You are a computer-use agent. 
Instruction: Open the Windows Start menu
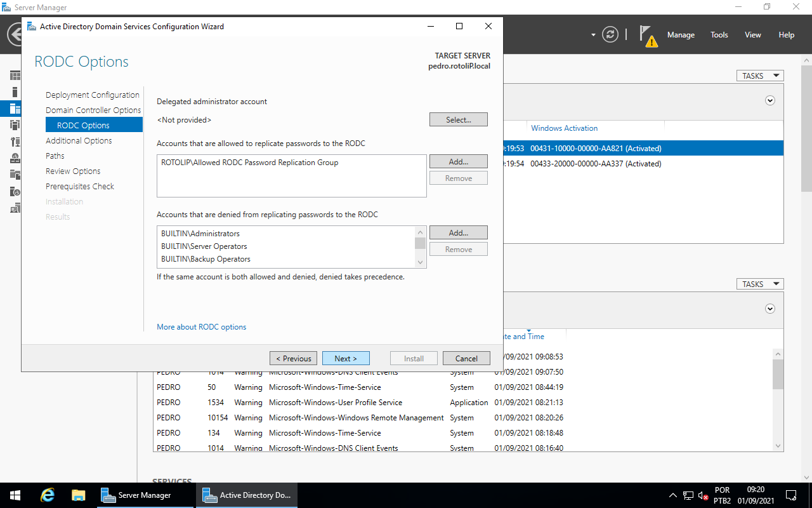[15, 495]
